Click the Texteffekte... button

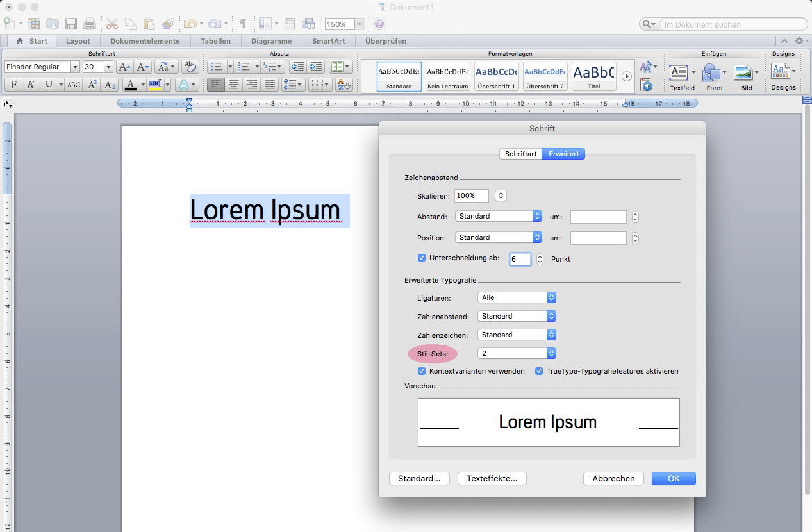(x=492, y=478)
